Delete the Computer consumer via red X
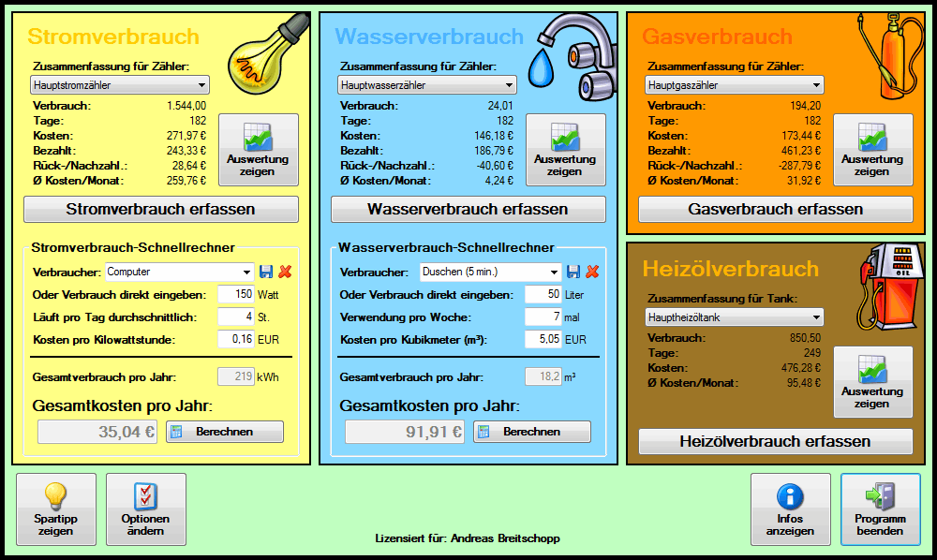Image resolution: width=937 pixels, height=560 pixels. point(284,270)
